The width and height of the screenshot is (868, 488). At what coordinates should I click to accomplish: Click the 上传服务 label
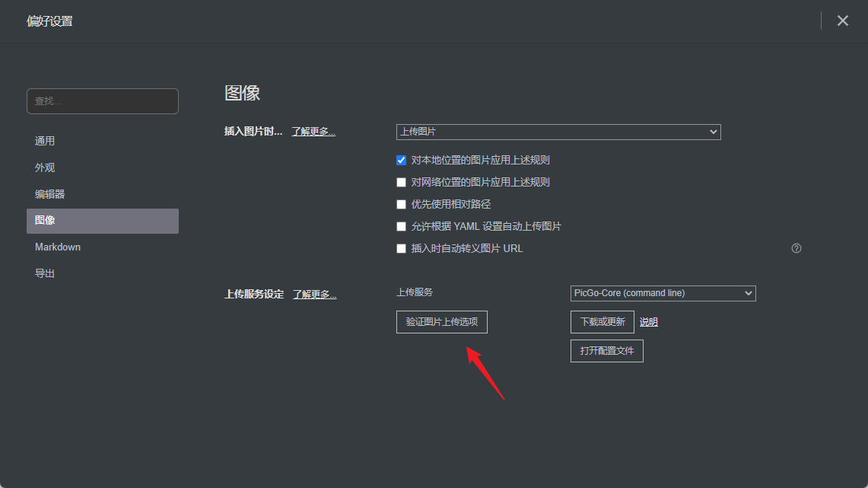click(415, 292)
